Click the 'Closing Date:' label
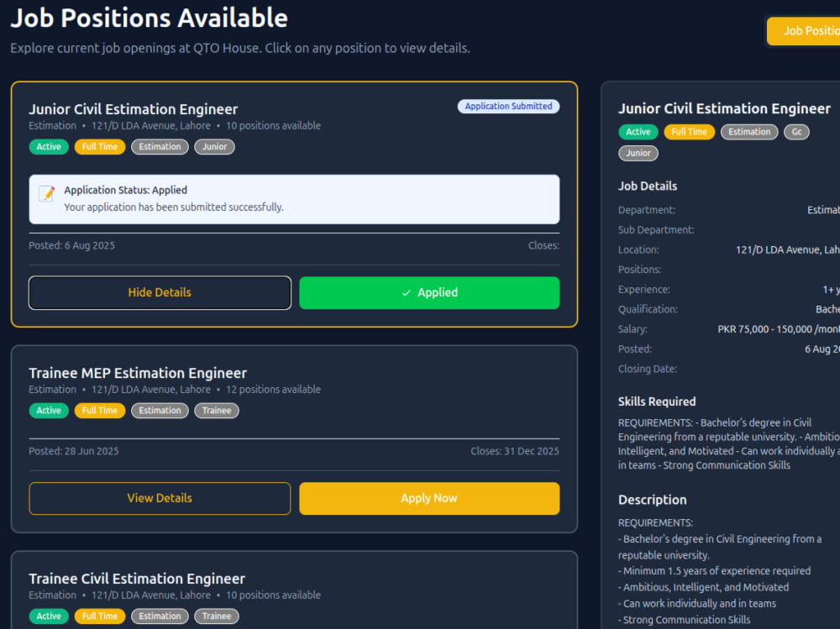This screenshot has height=629, width=840. click(x=648, y=370)
